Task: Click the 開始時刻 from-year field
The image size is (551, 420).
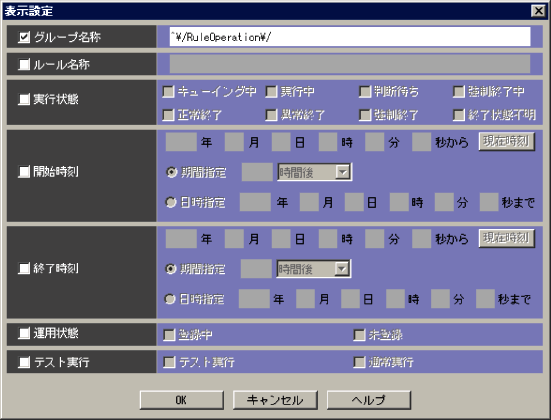Action: [x=181, y=142]
